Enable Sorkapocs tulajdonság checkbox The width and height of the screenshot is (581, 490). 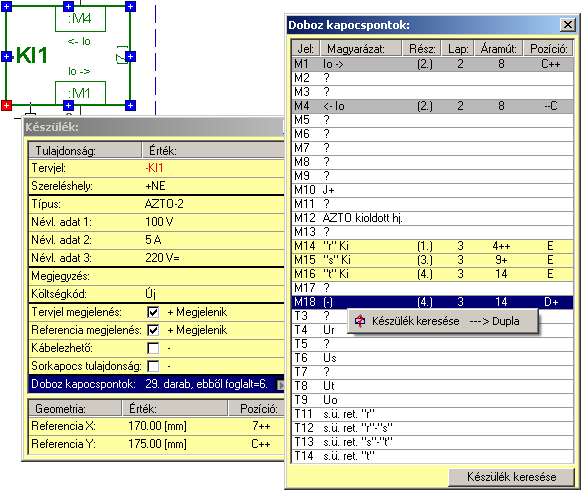(x=153, y=366)
